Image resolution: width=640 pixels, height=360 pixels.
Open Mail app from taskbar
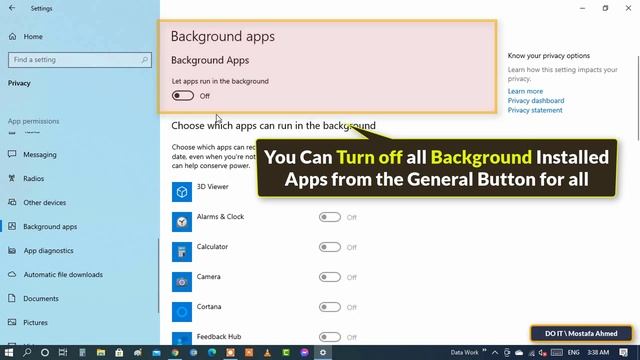(156, 352)
